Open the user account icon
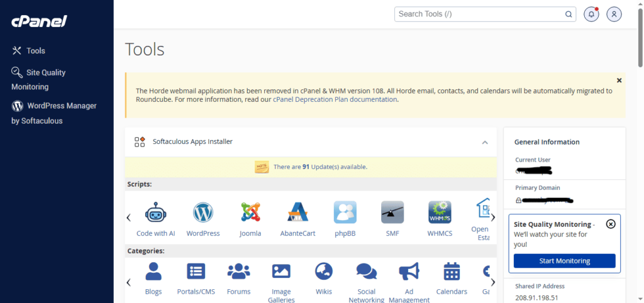Screen dimensions: 644x303 (x=614, y=14)
